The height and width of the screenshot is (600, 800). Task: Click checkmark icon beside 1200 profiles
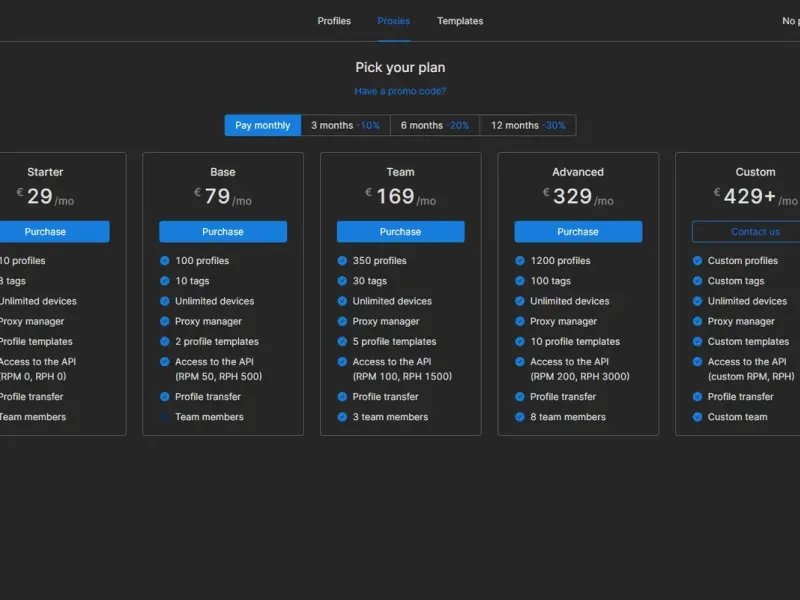point(519,261)
